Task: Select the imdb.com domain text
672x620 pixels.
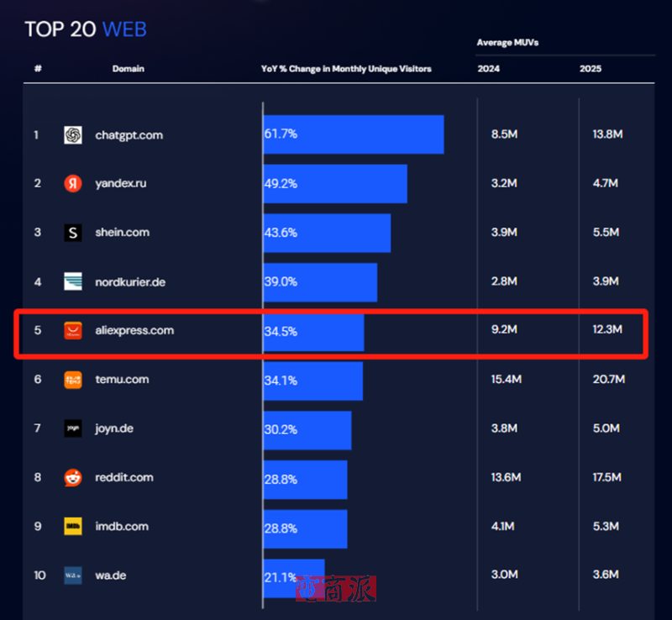Action: tap(122, 526)
